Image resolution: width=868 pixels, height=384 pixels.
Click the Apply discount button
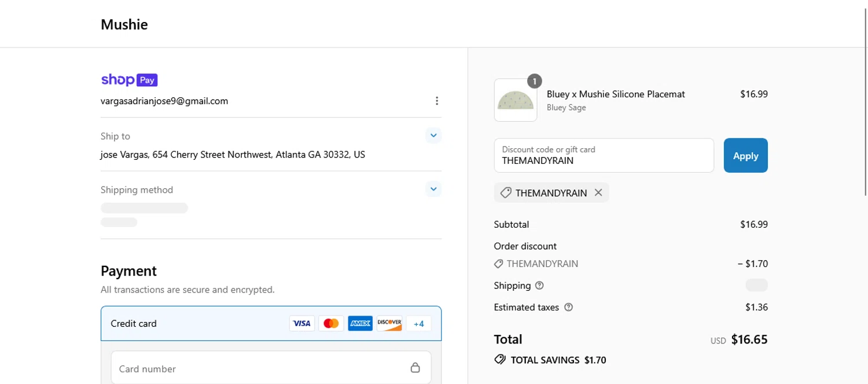click(x=746, y=155)
